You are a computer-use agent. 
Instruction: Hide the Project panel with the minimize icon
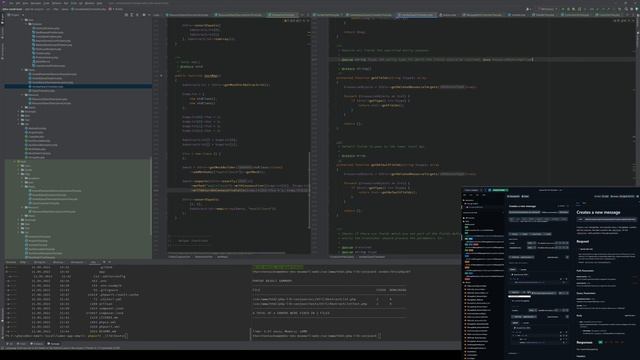pos(149,15)
